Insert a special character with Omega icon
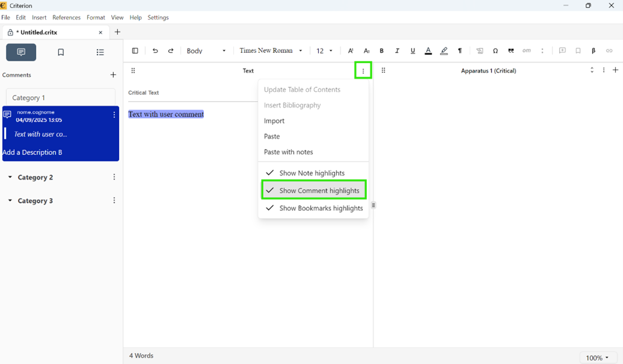The image size is (623, 364). point(496,51)
